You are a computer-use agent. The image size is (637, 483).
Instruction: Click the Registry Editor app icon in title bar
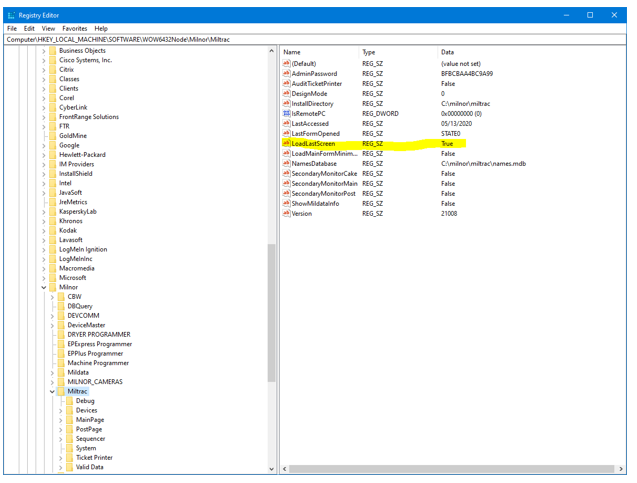click(x=11, y=15)
